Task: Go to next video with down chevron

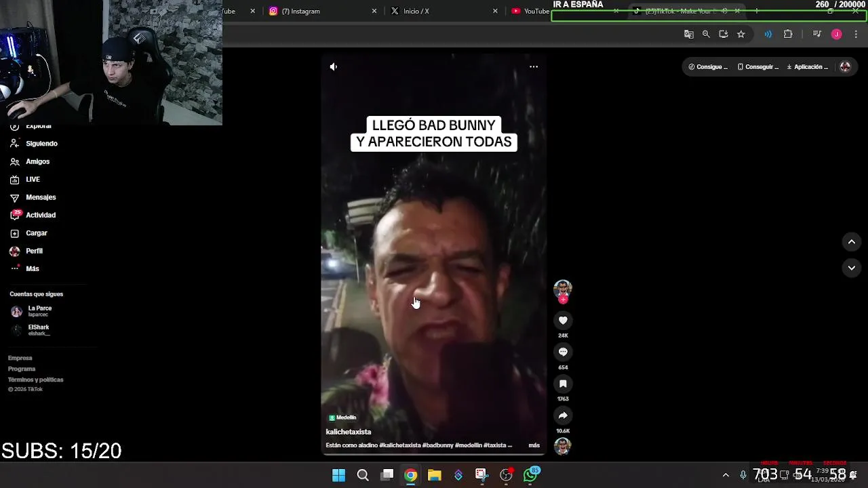Action: point(852,268)
